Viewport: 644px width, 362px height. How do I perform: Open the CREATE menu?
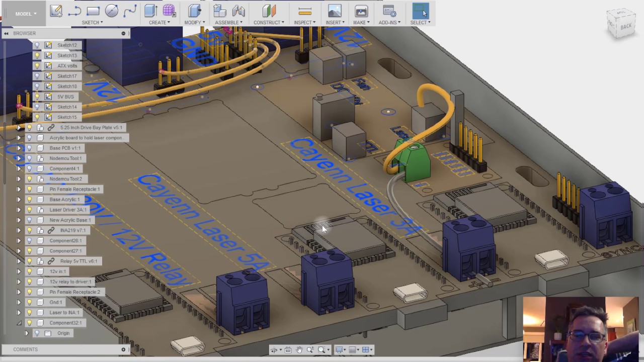click(x=159, y=23)
